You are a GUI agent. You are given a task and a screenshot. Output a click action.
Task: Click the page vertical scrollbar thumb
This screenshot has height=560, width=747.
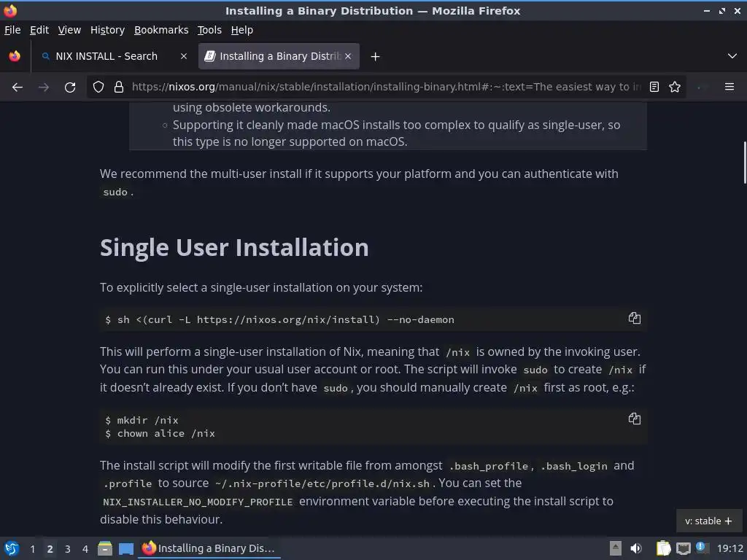(x=744, y=163)
